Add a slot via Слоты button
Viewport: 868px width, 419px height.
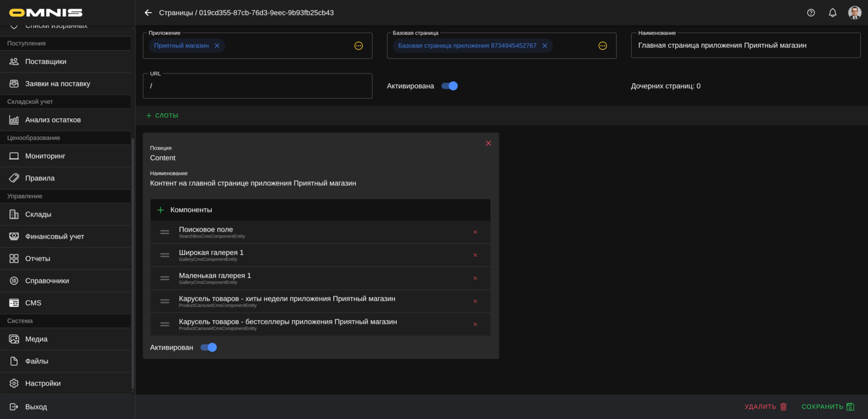pyautogui.click(x=162, y=116)
